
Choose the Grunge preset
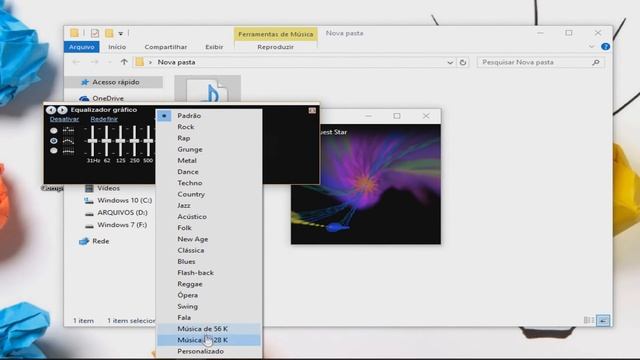tap(209, 149)
